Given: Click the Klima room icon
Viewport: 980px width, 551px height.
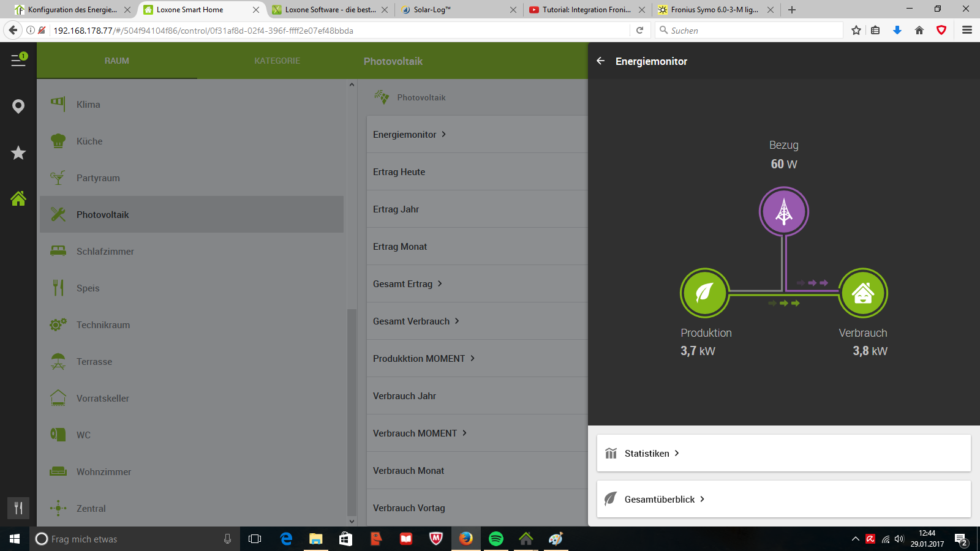Looking at the screenshot, I should [58, 102].
